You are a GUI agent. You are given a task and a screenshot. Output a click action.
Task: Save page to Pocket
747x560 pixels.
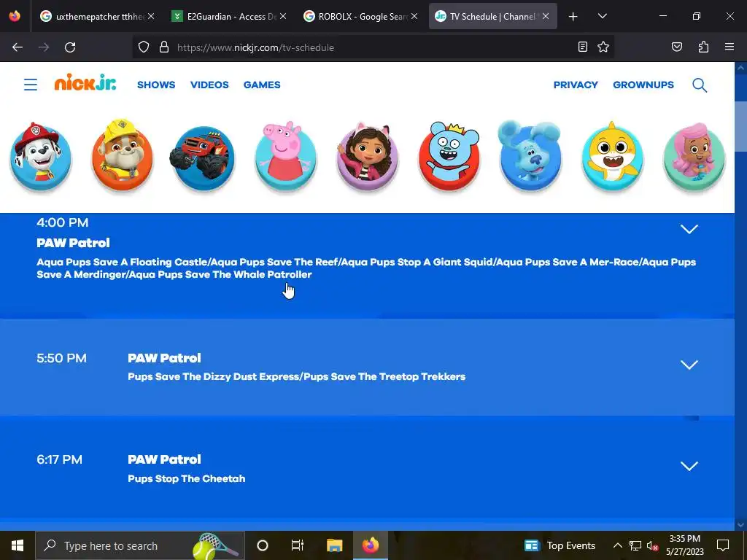tap(676, 47)
